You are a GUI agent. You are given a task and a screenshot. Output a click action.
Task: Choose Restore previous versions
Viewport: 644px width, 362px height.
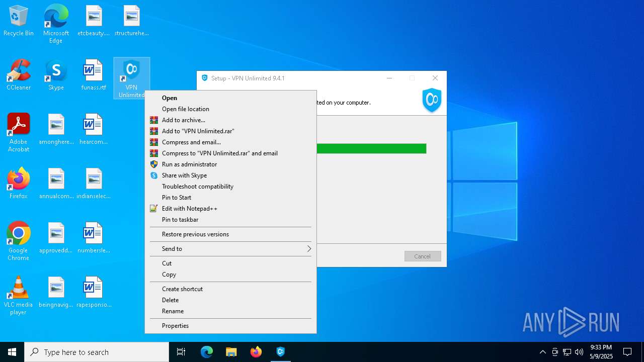pyautogui.click(x=230, y=234)
